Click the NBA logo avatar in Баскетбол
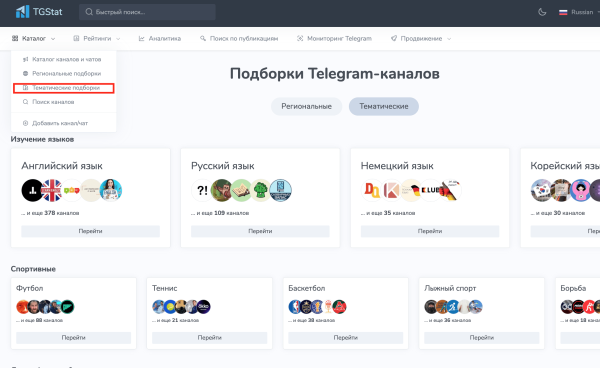This screenshot has height=368, width=600. [x=295, y=307]
